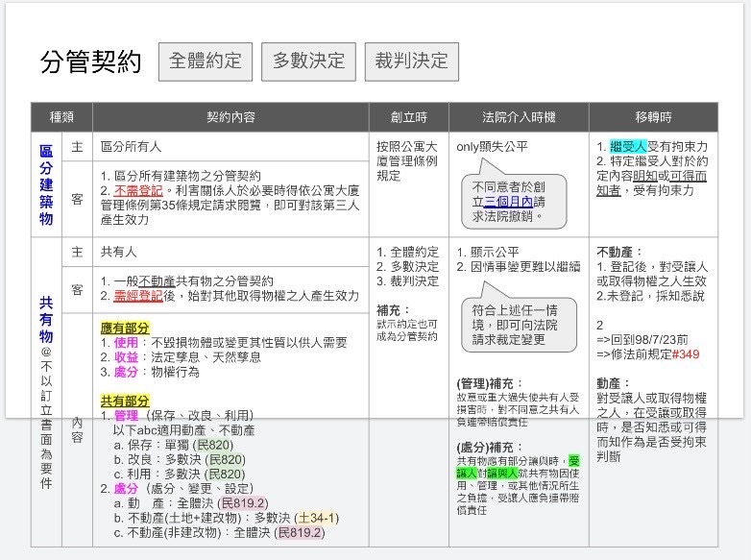Click the 1. 顯示公平 item
751x560 pixels.
pyautogui.click(x=488, y=252)
